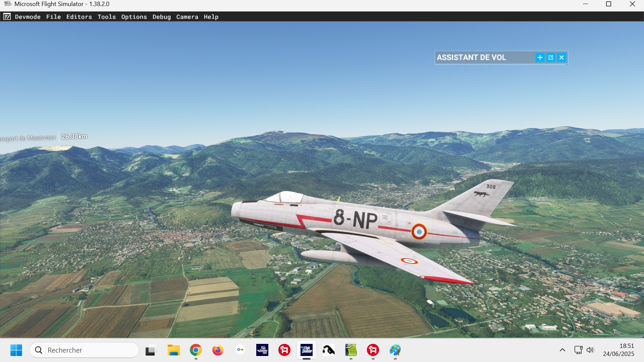
Task: Close the Assistant de vol panel
Action: tap(562, 58)
